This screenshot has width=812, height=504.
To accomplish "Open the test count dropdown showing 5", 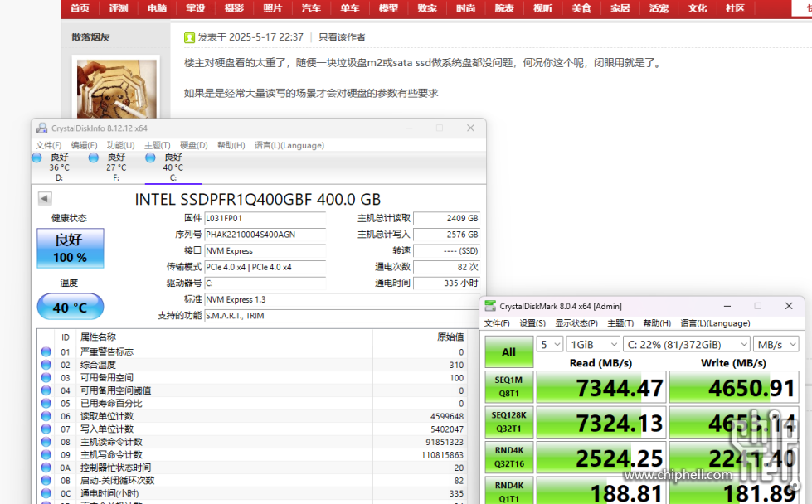I will (549, 345).
